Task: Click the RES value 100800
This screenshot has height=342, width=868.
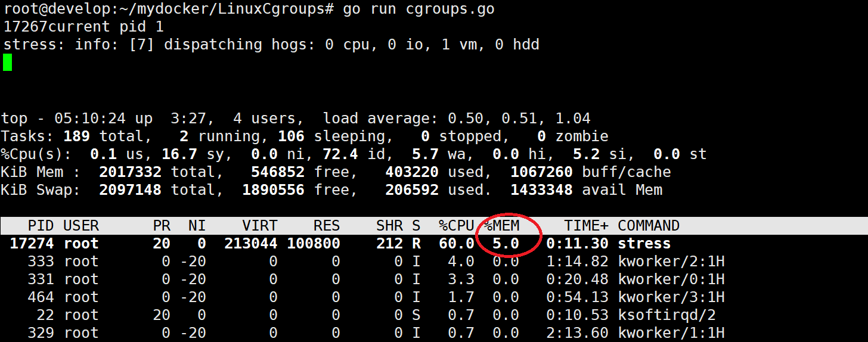Action: (x=313, y=244)
